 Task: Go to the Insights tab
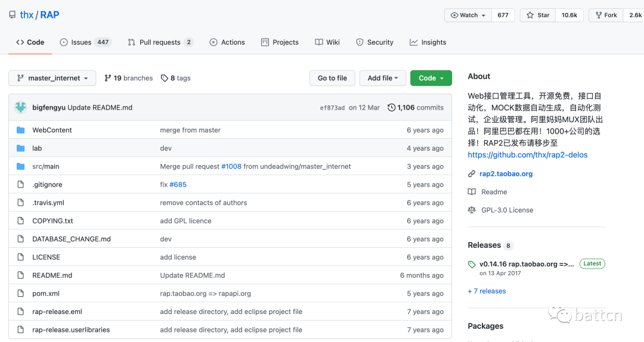click(428, 42)
